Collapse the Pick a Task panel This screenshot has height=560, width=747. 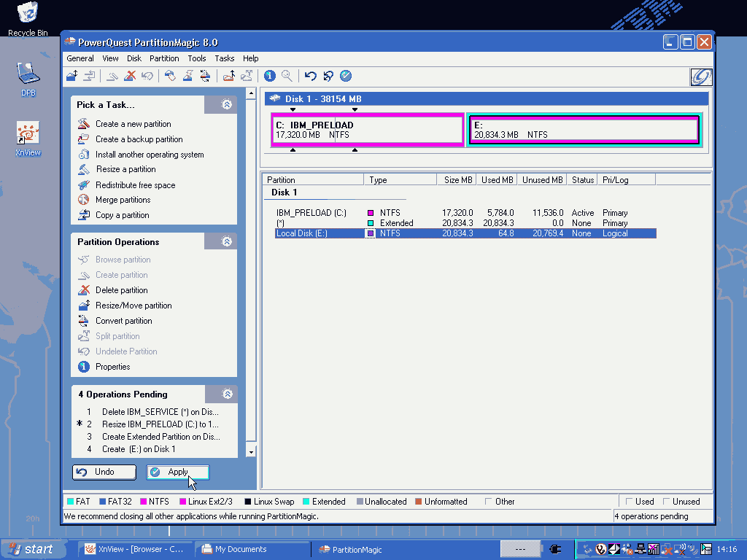[x=227, y=105]
